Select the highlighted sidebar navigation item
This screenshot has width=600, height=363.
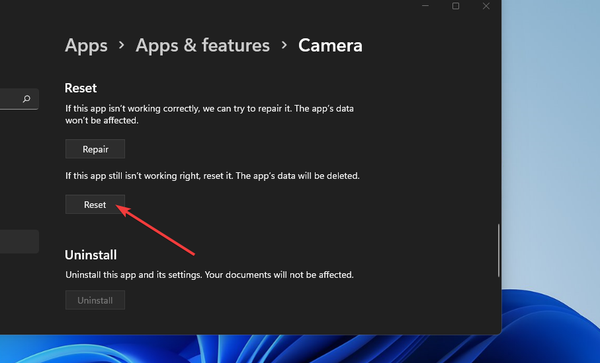[19, 241]
